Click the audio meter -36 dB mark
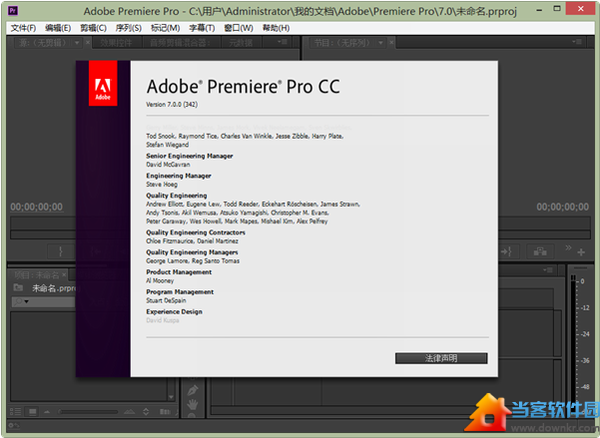The width and height of the screenshot is (600, 438). pyautogui.click(x=584, y=360)
